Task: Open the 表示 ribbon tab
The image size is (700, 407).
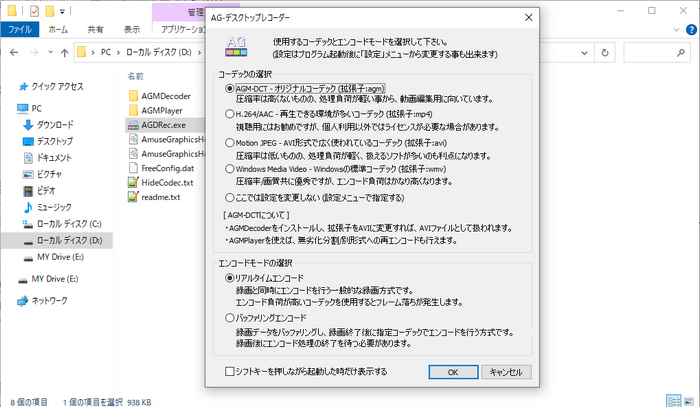Action: click(132, 29)
